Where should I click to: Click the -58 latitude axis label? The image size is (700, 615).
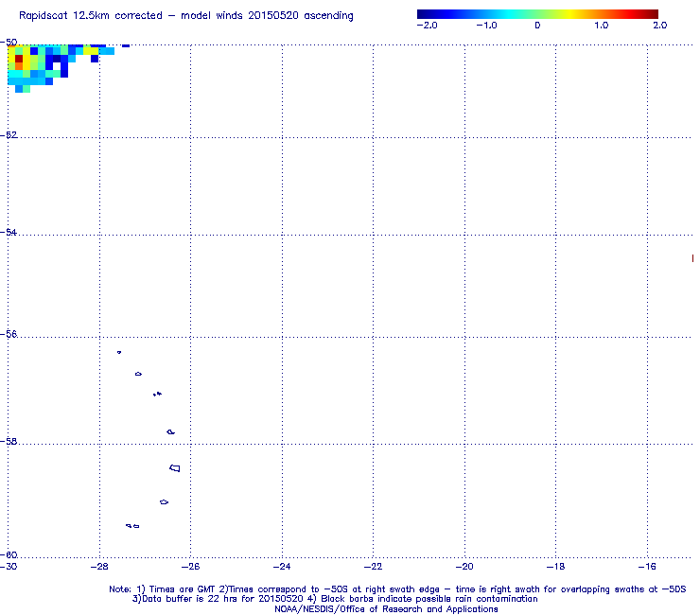9,441
